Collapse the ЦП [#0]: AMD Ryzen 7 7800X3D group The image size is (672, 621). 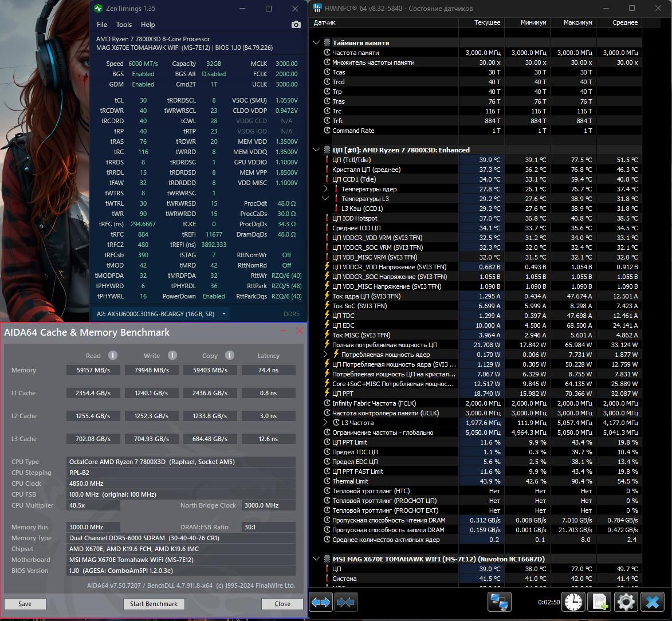(316, 150)
